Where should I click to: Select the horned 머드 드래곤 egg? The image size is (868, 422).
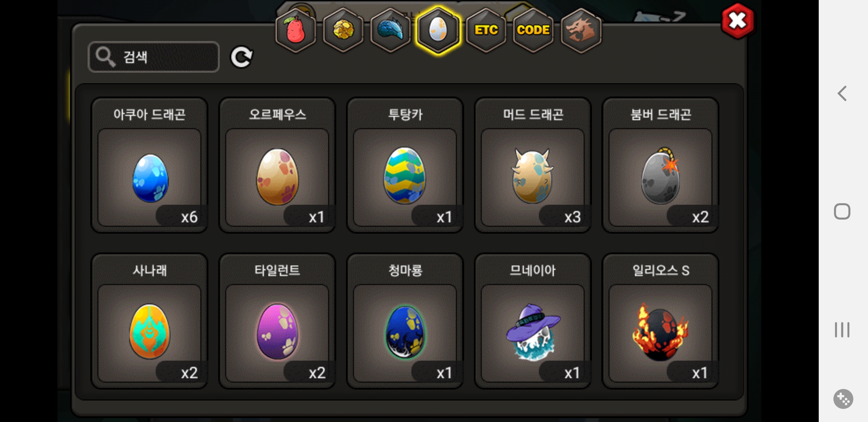[x=533, y=165]
